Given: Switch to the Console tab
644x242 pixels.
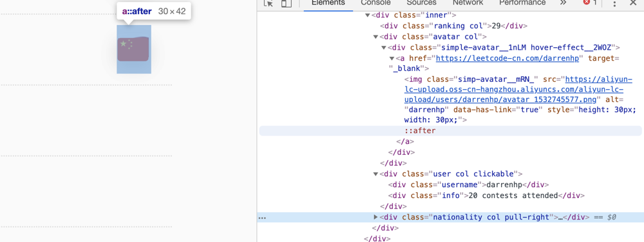Looking at the screenshot, I should 376,3.
